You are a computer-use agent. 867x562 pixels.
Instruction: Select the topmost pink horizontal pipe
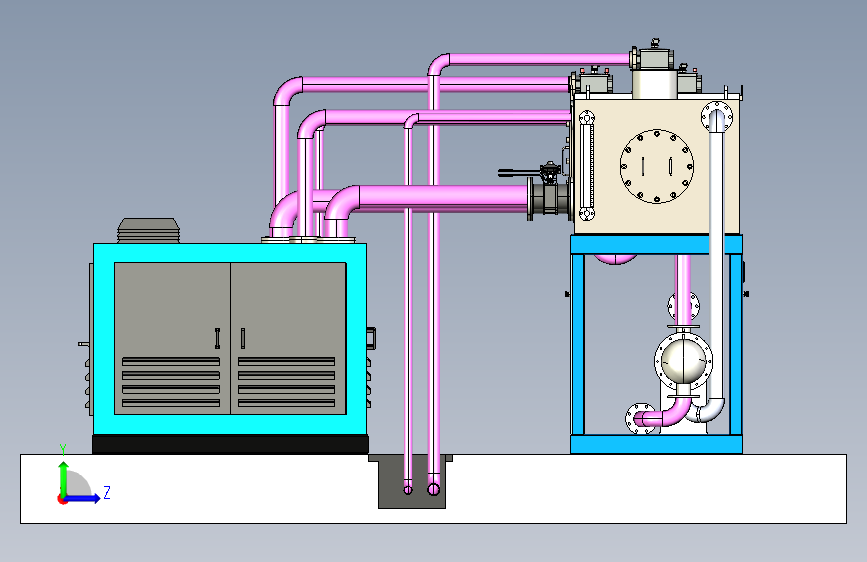[539, 59]
